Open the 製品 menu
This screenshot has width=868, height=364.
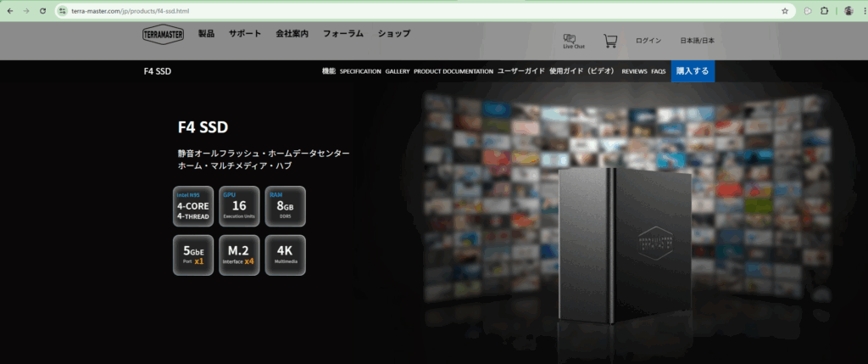207,33
